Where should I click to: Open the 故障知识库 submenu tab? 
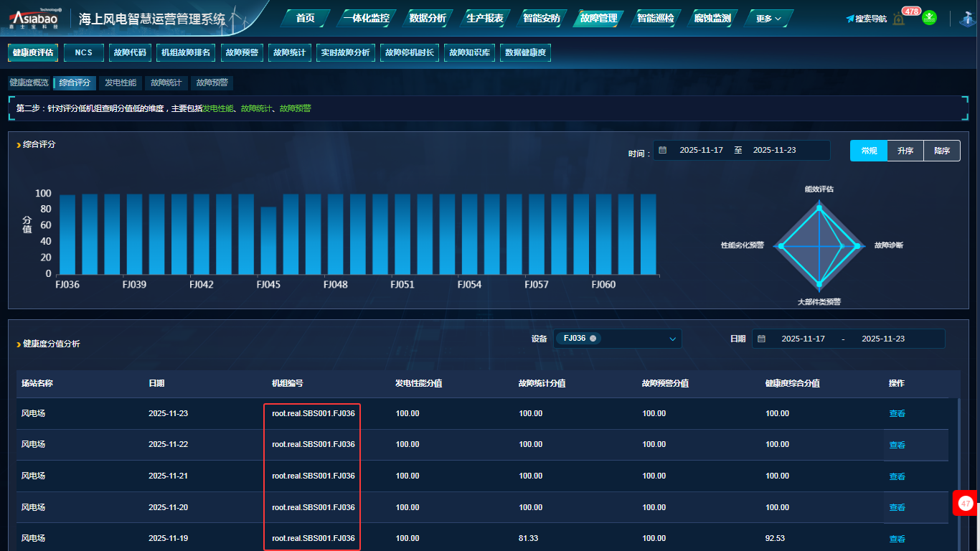[x=470, y=52]
